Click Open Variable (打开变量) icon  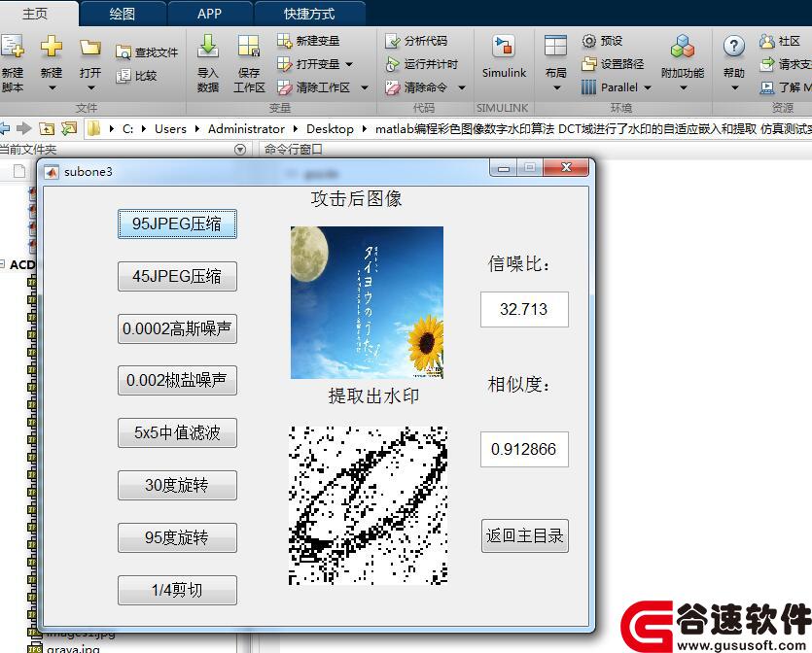(x=284, y=63)
